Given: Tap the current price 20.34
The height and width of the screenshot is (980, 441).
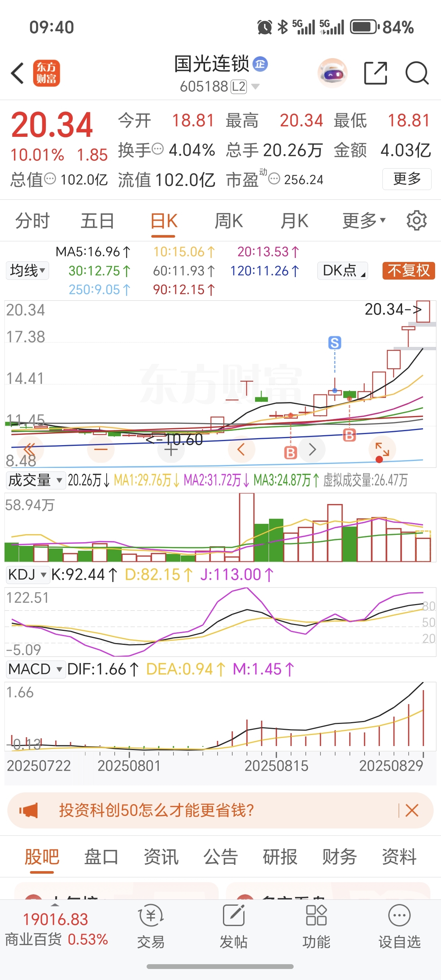Looking at the screenshot, I should [52, 124].
